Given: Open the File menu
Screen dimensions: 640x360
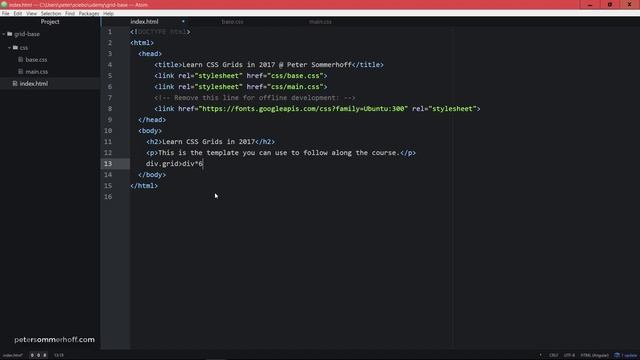Looking at the screenshot, I should (x=6, y=13).
